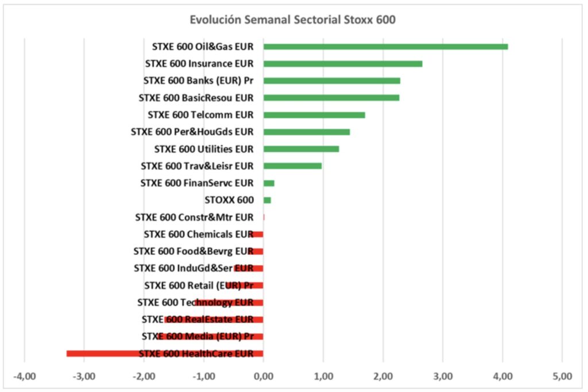
Task: Click the green Insurance bar
Action: point(342,64)
